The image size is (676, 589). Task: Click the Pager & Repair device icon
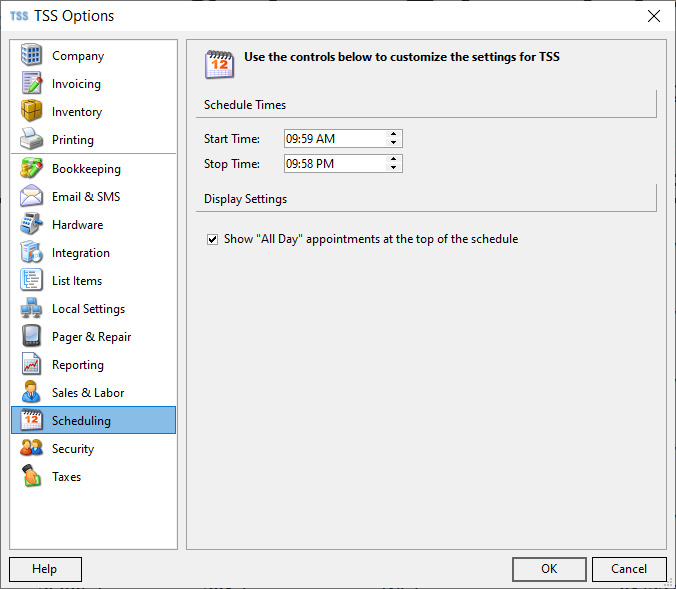pyautogui.click(x=31, y=336)
